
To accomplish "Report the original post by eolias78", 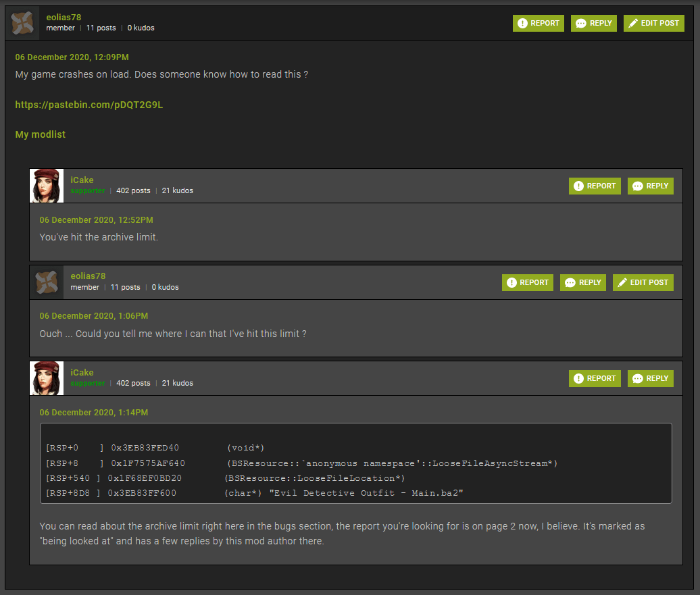I will 538,23.
